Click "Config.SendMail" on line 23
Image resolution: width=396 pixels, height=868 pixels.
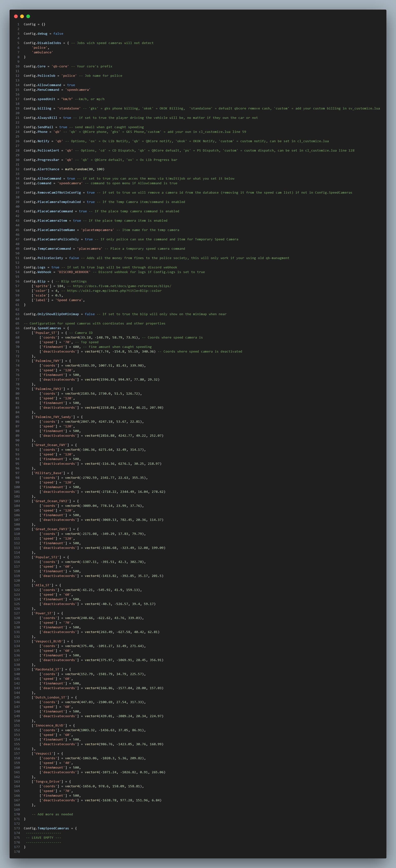pyautogui.click(x=39, y=127)
